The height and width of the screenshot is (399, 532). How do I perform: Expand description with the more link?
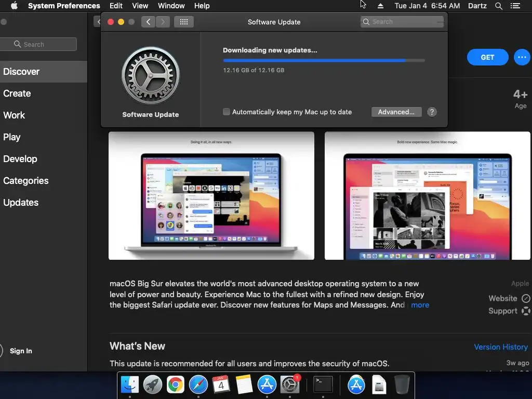click(420, 305)
